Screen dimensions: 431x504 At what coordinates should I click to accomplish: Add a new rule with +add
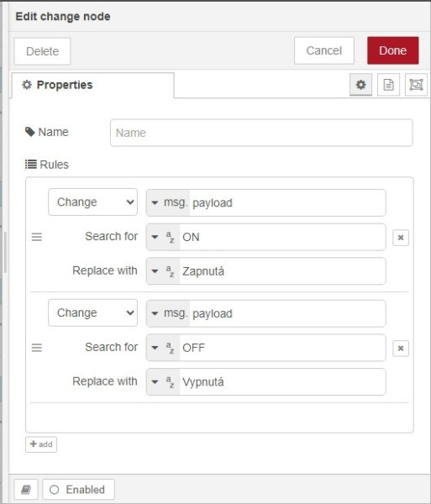click(x=41, y=444)
